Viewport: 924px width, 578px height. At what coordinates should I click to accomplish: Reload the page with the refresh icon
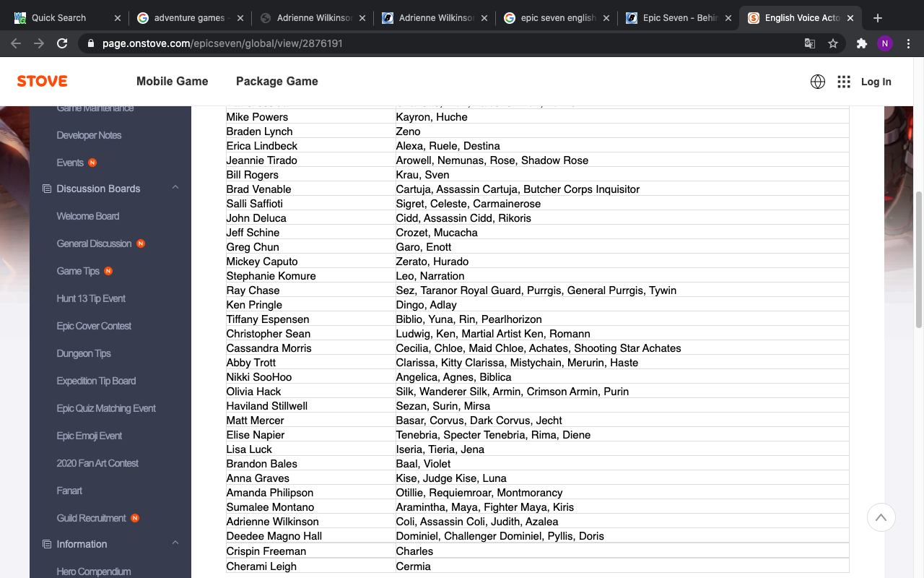pyautogui.click(x=62, y=43)
